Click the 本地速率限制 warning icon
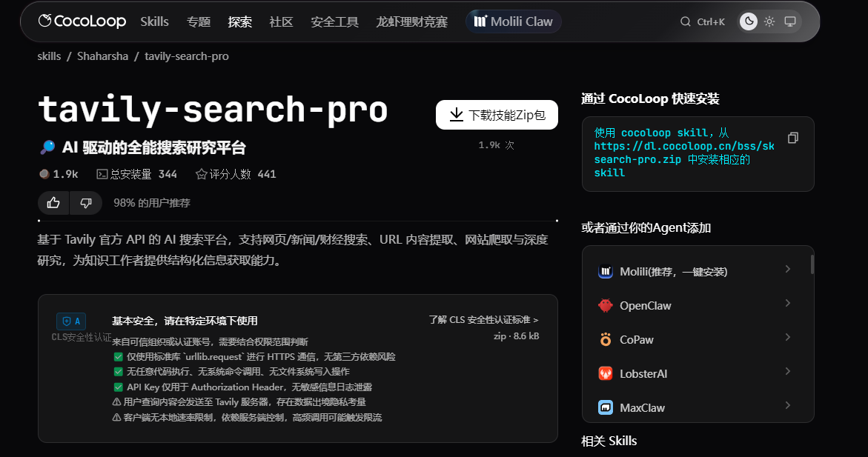The image size is (868, 457). (x=117, y=418)
